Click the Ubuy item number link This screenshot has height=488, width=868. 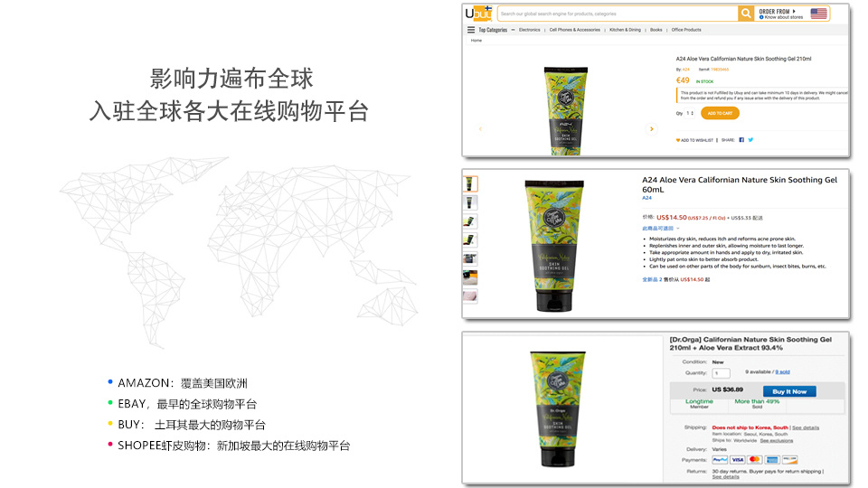[720, 70]
